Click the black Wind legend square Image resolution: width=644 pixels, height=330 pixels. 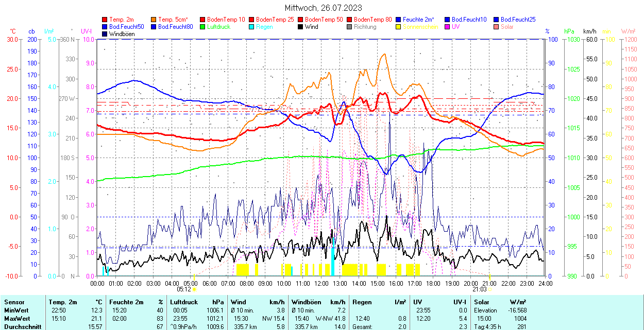[301, 27]
